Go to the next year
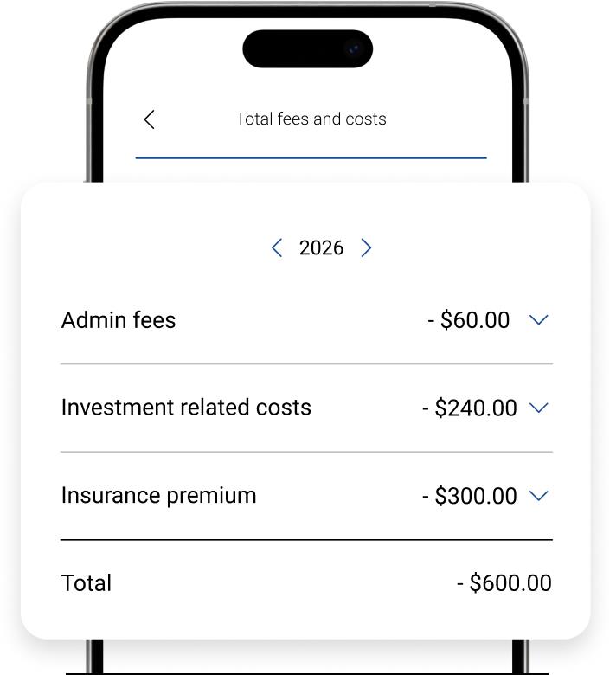Image resolution: width=616 pixels, height=675 pixels. coord(366,248)
